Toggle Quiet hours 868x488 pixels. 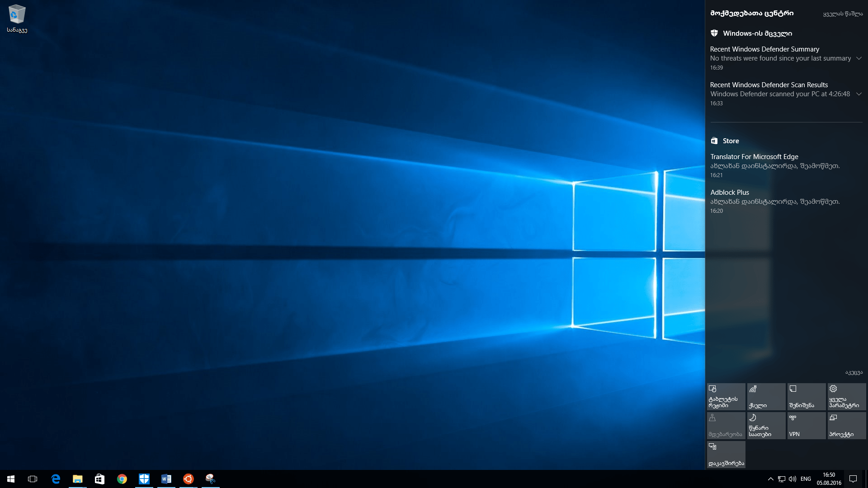coord(766,425)
